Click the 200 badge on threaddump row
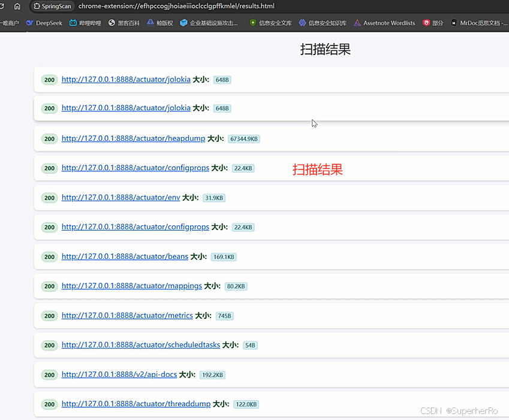509x420 pixels. pyautogui.click(x=49, y=404)
